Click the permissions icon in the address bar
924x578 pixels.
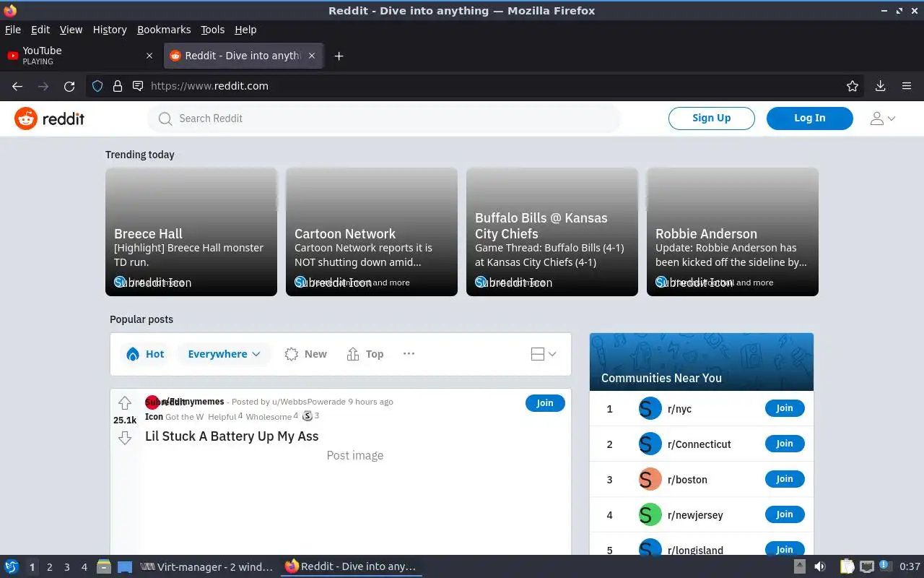coord(138,86)
